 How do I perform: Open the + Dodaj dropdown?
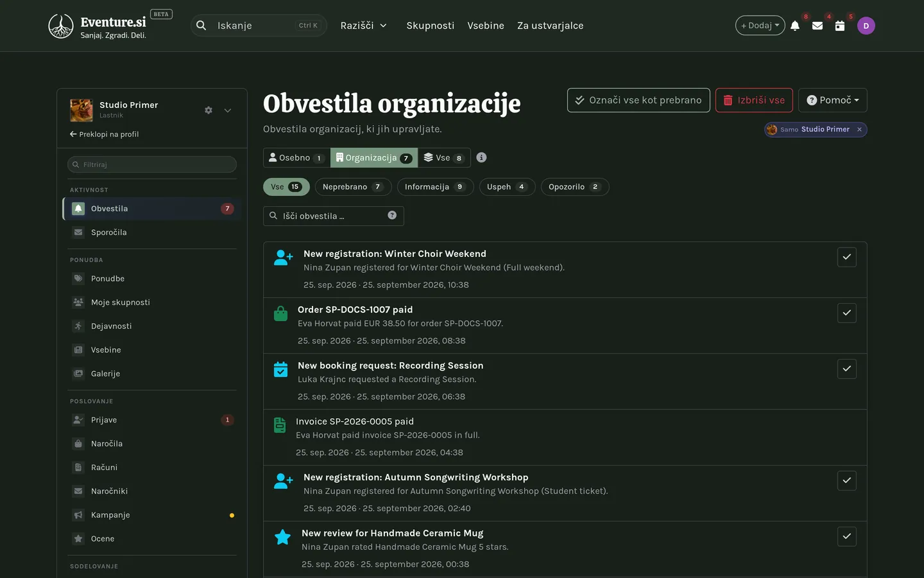[x=760, y=26]
